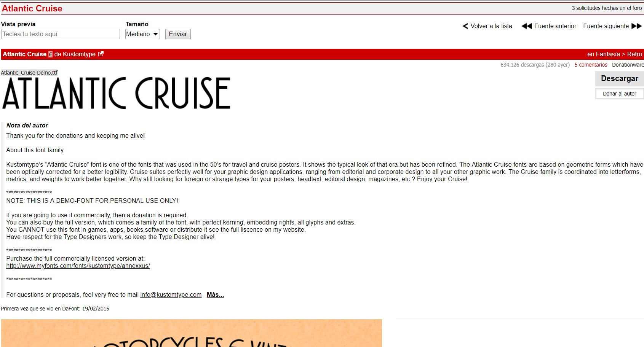Download the font with Descargar

[620, 79]
